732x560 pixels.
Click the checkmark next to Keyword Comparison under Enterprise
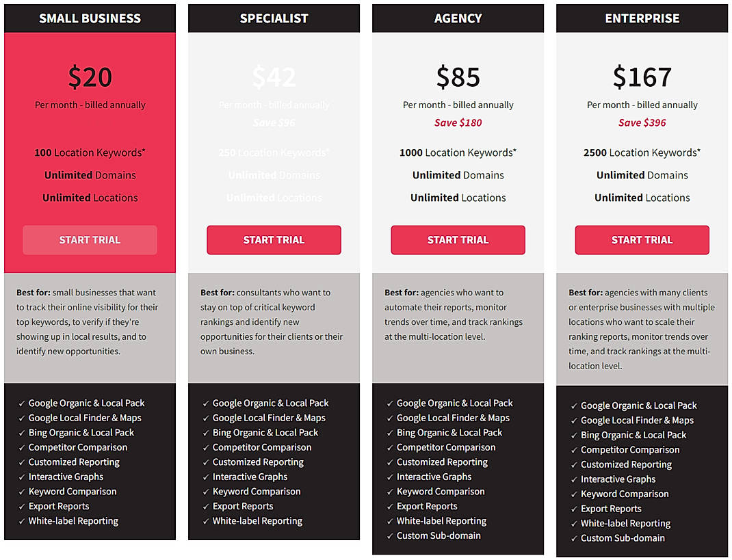pos(573,494)
